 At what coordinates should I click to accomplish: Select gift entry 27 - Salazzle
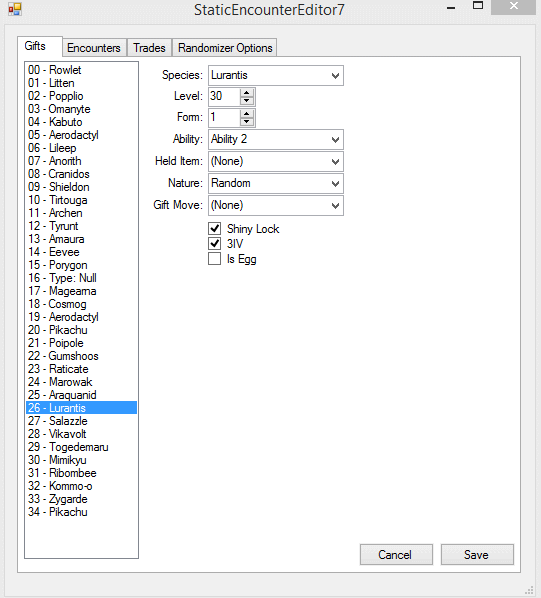81,421
